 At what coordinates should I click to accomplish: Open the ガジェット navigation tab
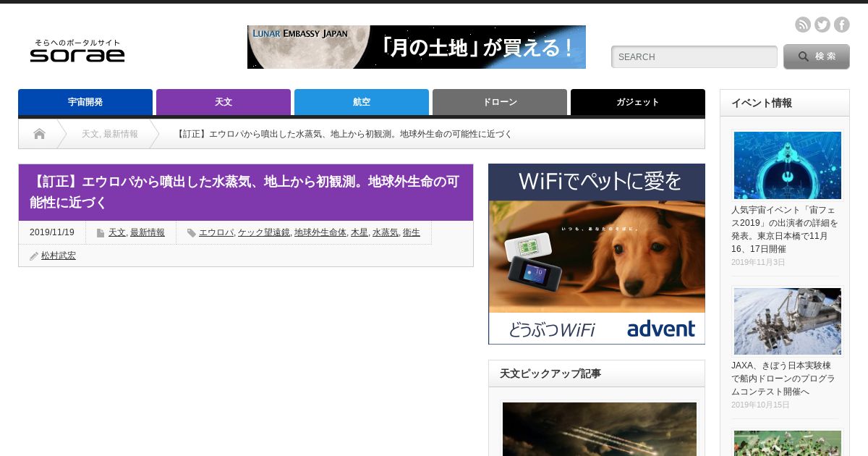coord(638,102)
